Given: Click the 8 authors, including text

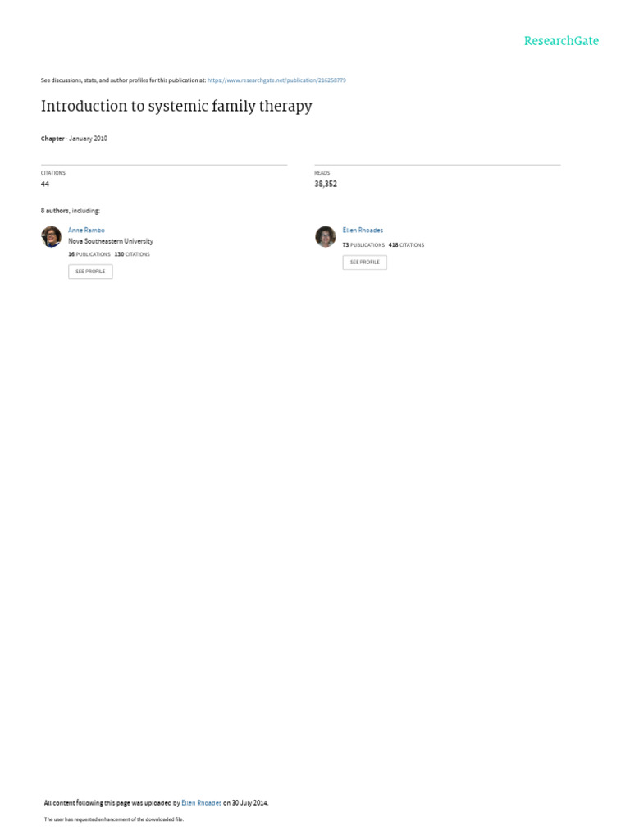Looking at the screenshot, I should tap(71, 211).
